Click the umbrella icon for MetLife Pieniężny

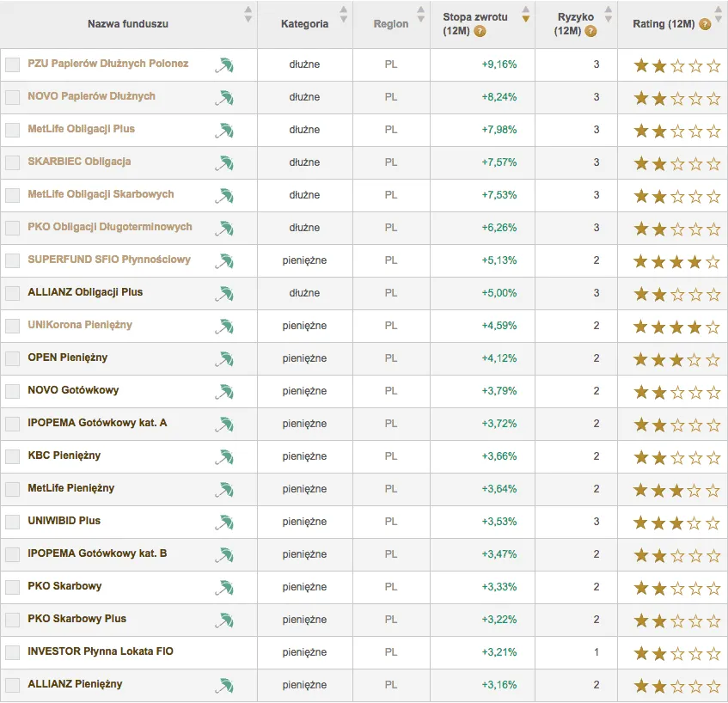pos(224,490)
